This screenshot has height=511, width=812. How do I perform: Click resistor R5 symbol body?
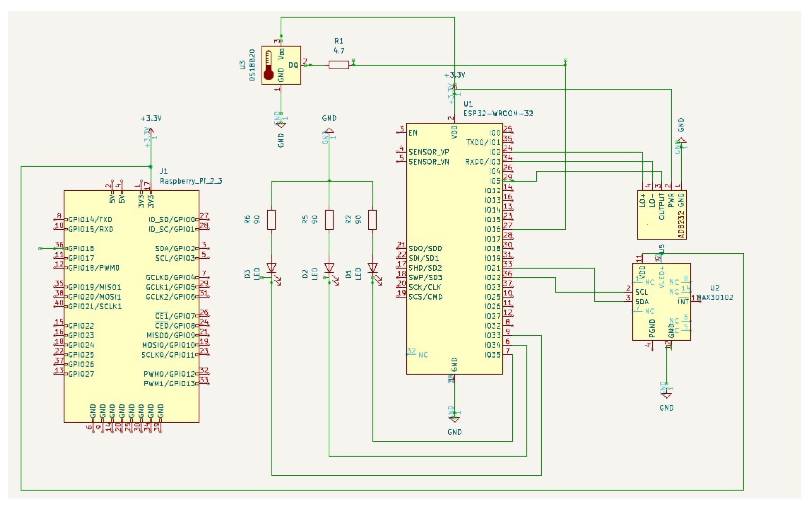[329, 219]
